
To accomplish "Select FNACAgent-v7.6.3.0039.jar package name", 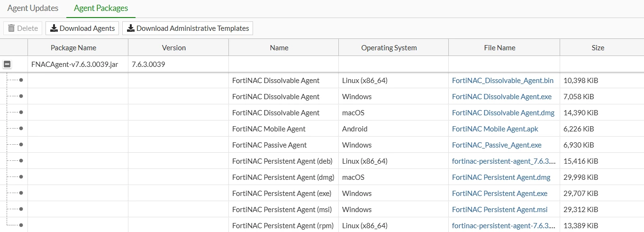I will 74,64.
